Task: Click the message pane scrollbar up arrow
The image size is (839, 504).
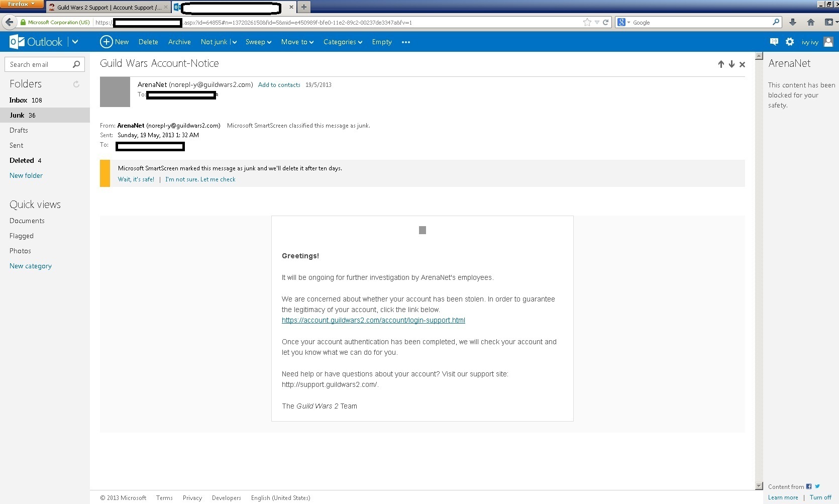Action: tap(759, 56)
